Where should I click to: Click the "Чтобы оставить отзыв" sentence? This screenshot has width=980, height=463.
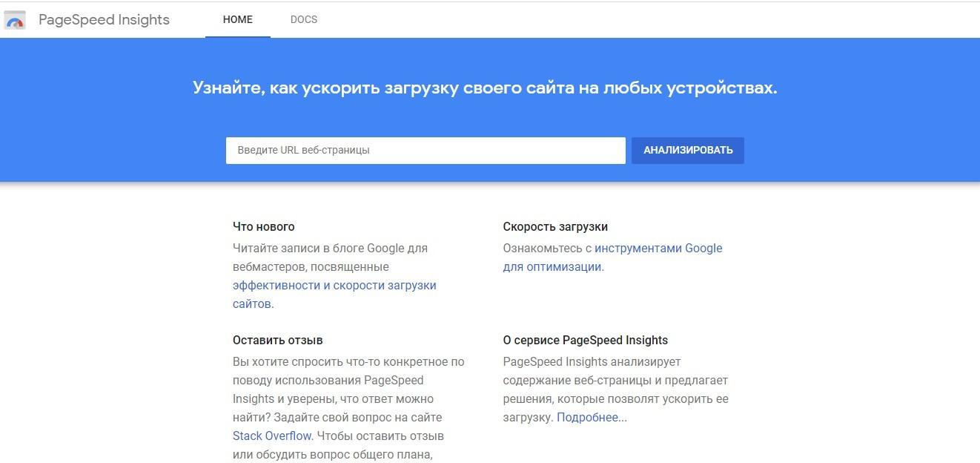[x=380, y=436]
